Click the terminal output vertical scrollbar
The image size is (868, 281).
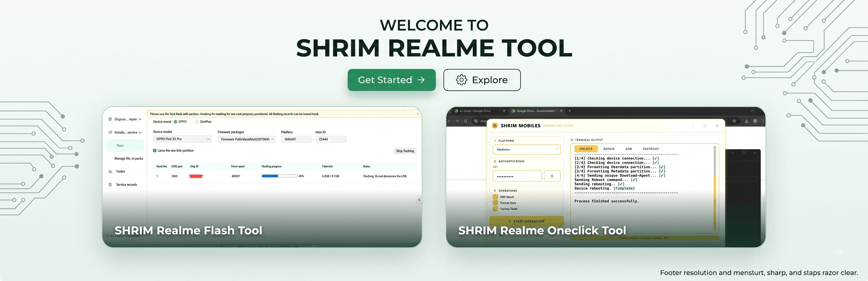(x=715, y=189)
